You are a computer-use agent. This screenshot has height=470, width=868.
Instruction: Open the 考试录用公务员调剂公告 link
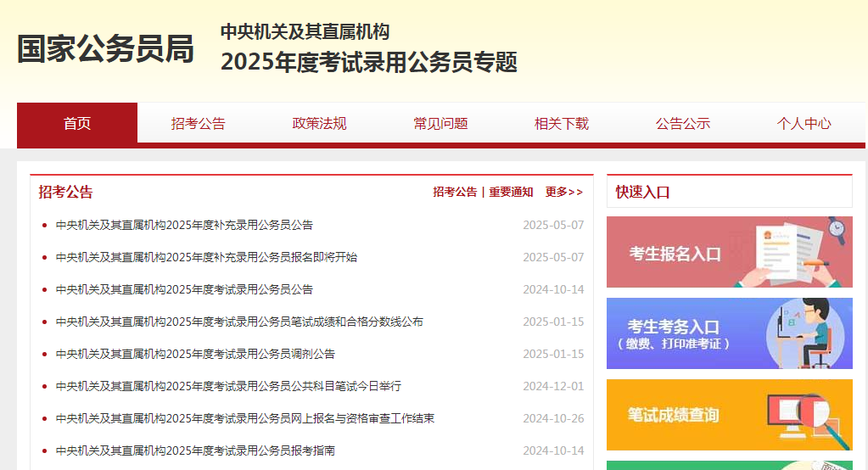[x=195, y=355]
